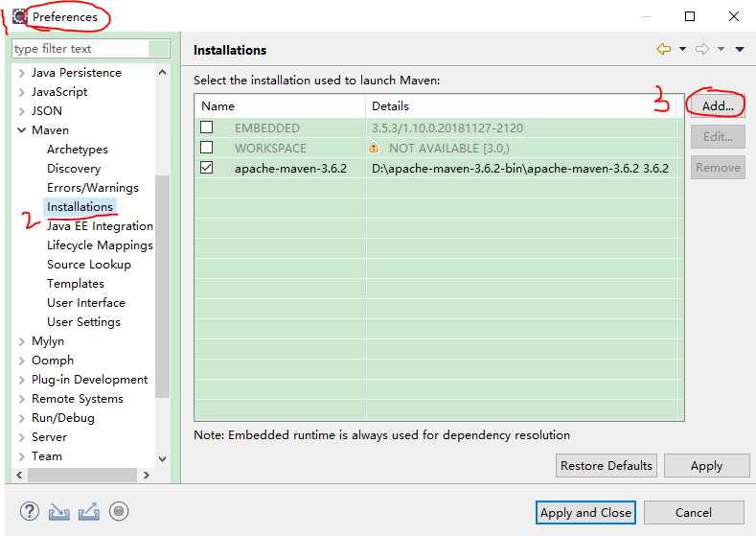Expand the Run/Debug node
The height and width of the screenshot is (536, 756).
(22, 418)
